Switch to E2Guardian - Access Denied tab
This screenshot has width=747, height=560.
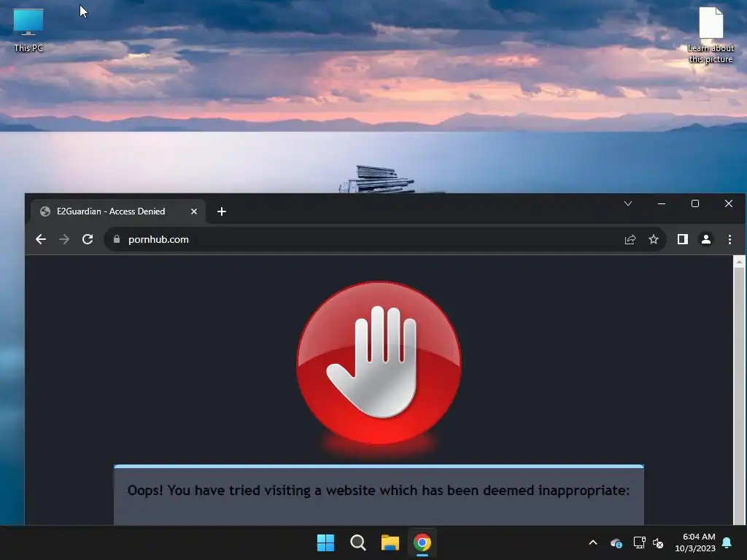[118, 211]
